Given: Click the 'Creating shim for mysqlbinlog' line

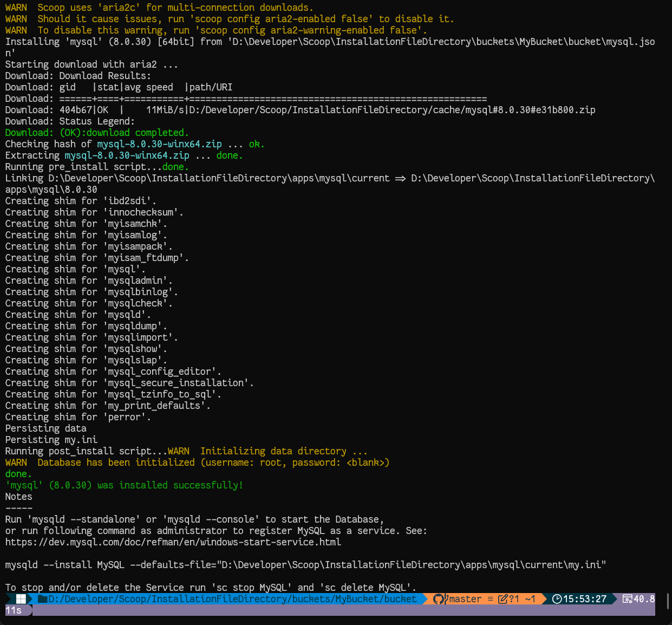Looking at the screenshot, I should [x=92, y=291].
